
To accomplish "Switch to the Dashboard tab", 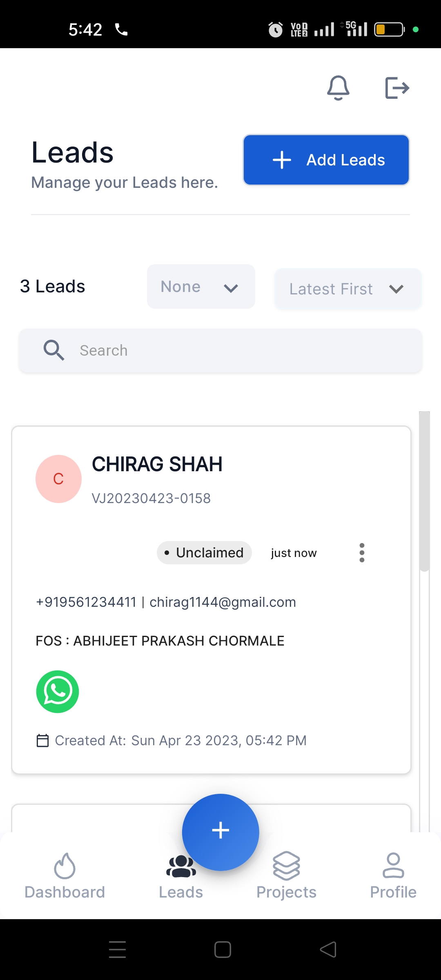I will point(65,876).
